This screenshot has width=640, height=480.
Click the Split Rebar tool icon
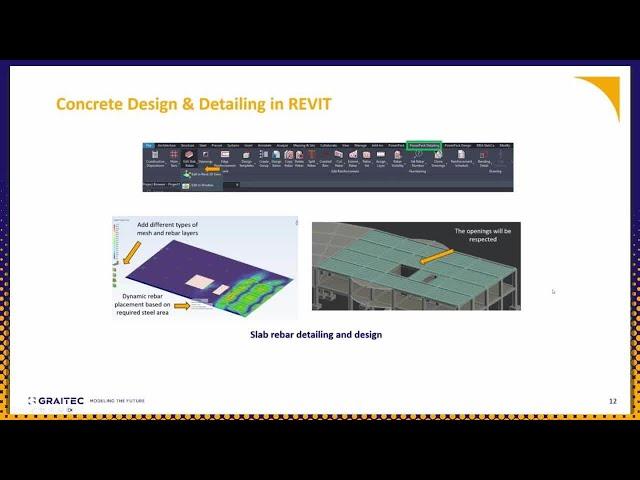pyautogui.click(x=311, y=155)
